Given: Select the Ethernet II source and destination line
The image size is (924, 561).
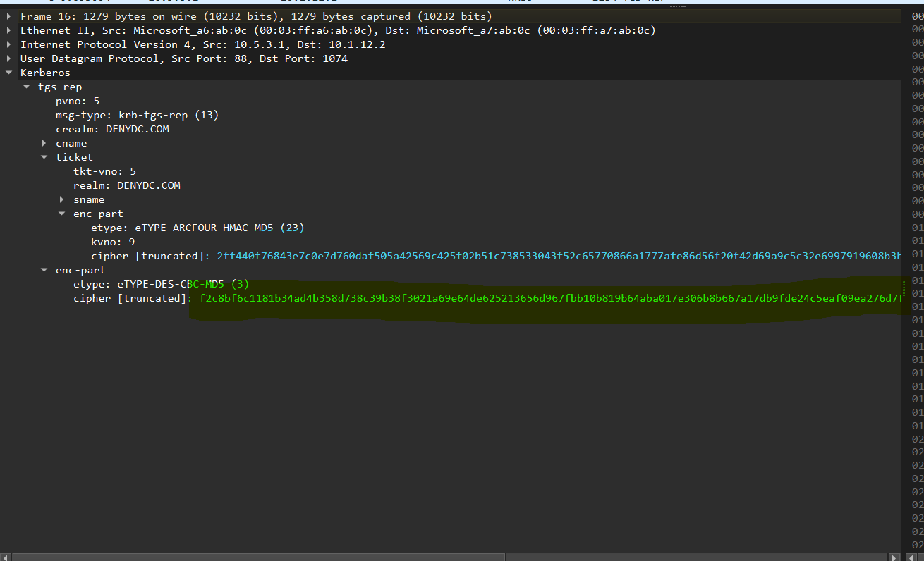Looking at the screenshot, I should 338,30.
